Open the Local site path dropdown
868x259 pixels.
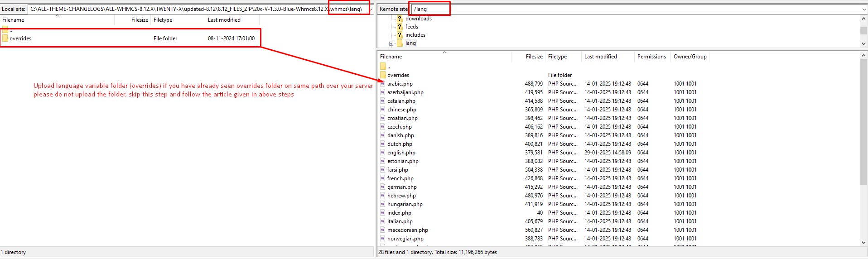click(371, 9)
